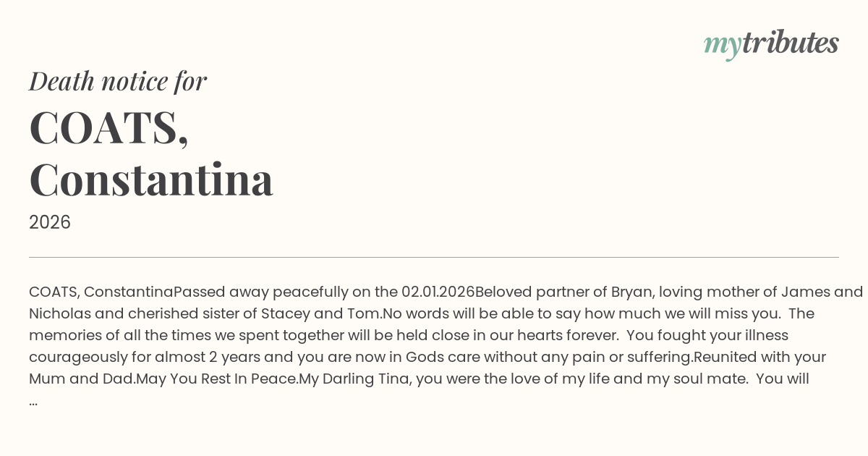Click the large "COATS," surname heading

click(109, 128)
